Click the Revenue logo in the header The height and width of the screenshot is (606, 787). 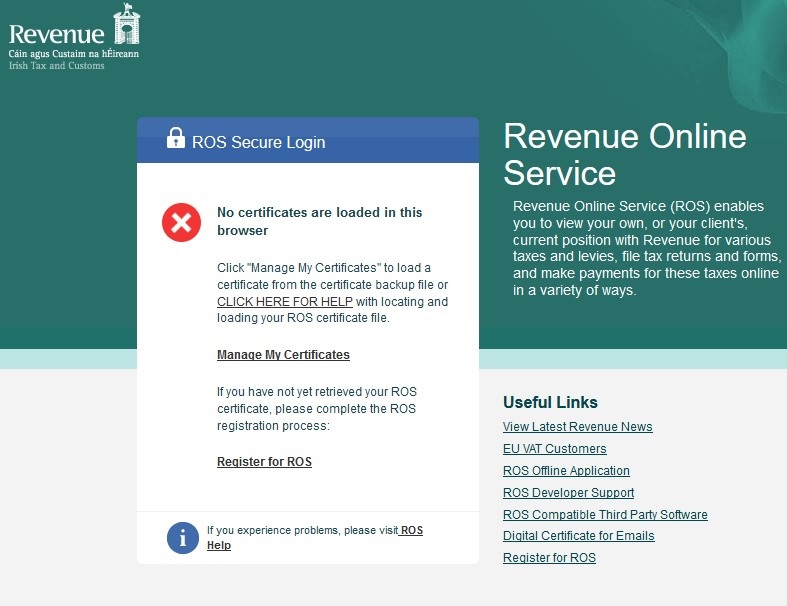click(74, 36)
